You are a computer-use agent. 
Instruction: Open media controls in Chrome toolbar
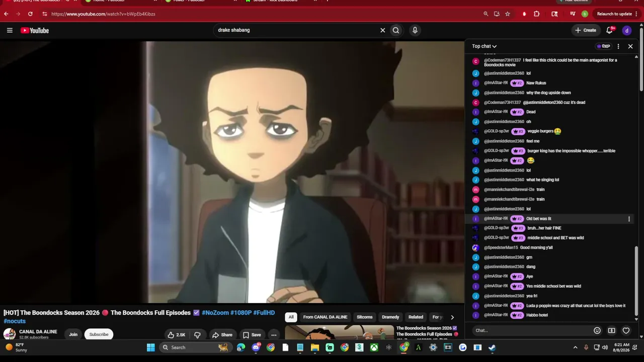pyautogui.click(x=573, y=14)
